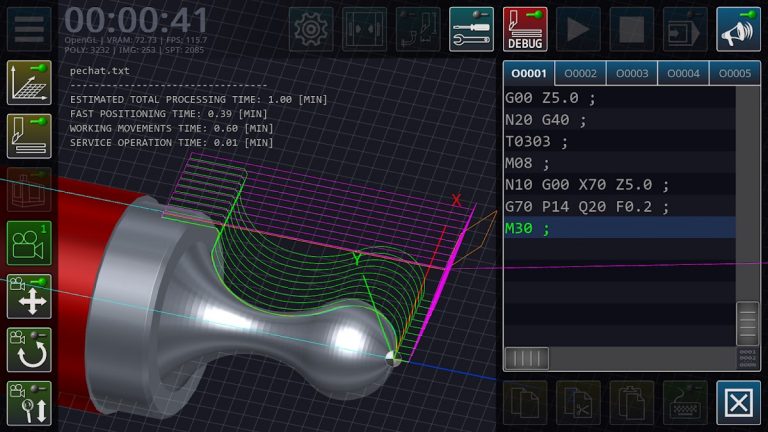Toggle DEBUG mode

525,29
